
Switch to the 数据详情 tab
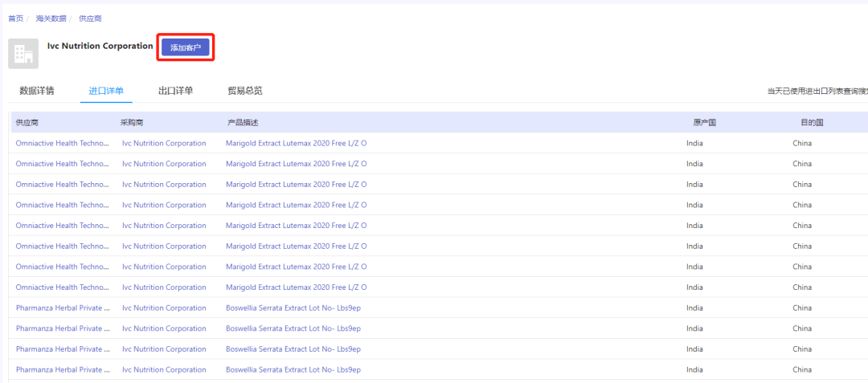(37, 92)
